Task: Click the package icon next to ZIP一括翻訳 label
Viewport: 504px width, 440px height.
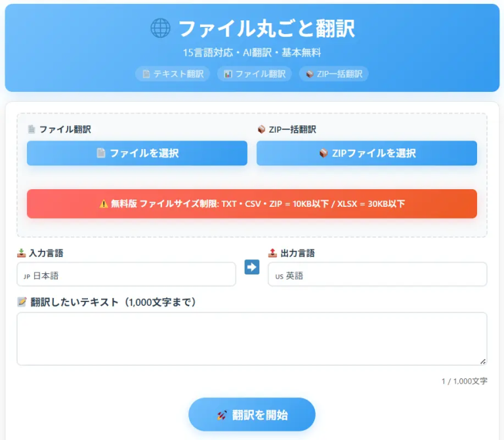Action: coord(261,129)
